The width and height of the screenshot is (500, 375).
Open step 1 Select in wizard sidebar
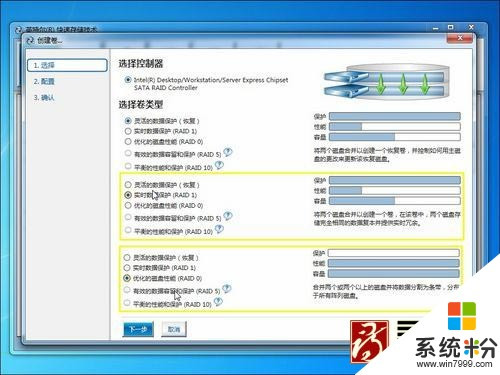pos(67,65)
